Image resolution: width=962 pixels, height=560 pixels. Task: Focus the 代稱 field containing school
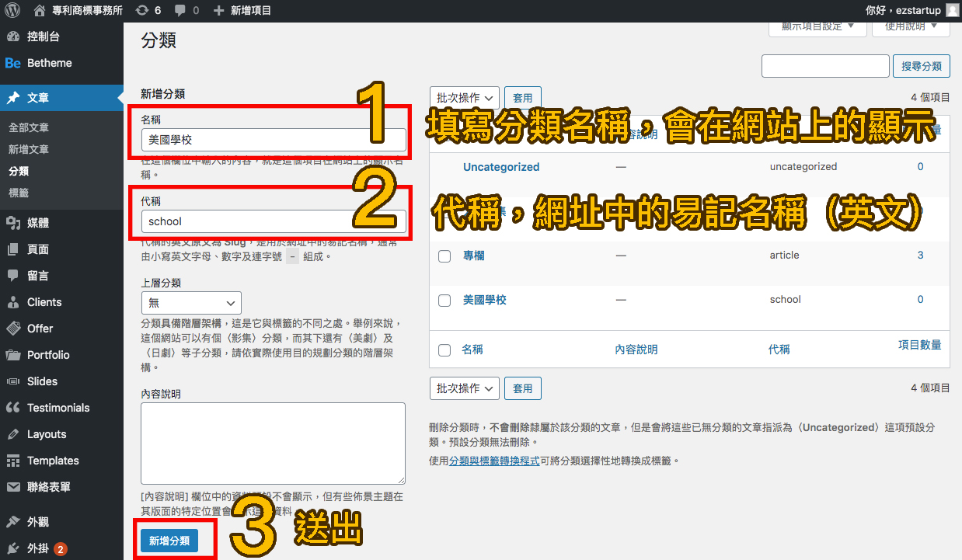coord(274,221)
